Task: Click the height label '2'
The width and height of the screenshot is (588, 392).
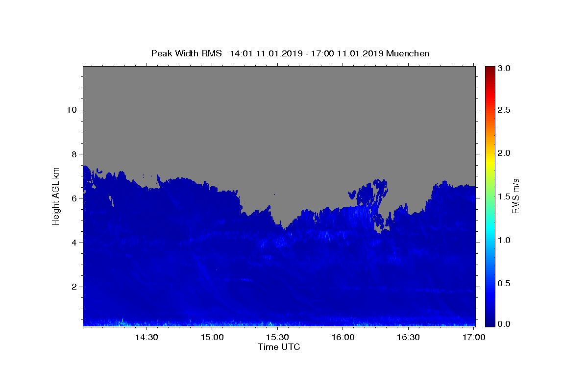Action: tap(73, 287)
